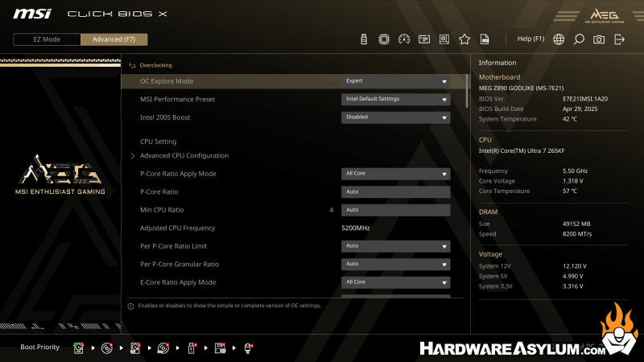Click the 57 °C core temperature value
The width and height of the screenshot is (644, 362).
pyautogui.click(x=570, y=191)
